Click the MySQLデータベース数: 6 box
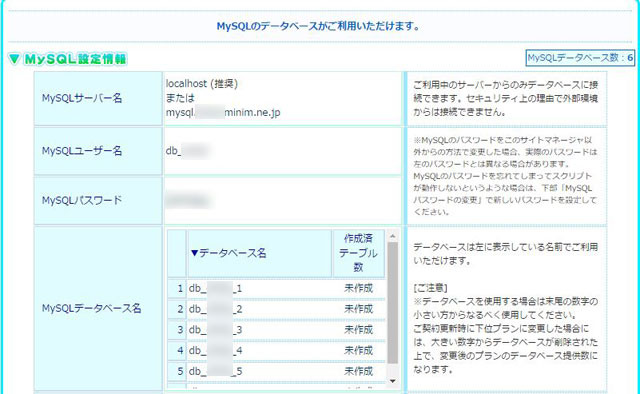 click(x=580, y=58)
